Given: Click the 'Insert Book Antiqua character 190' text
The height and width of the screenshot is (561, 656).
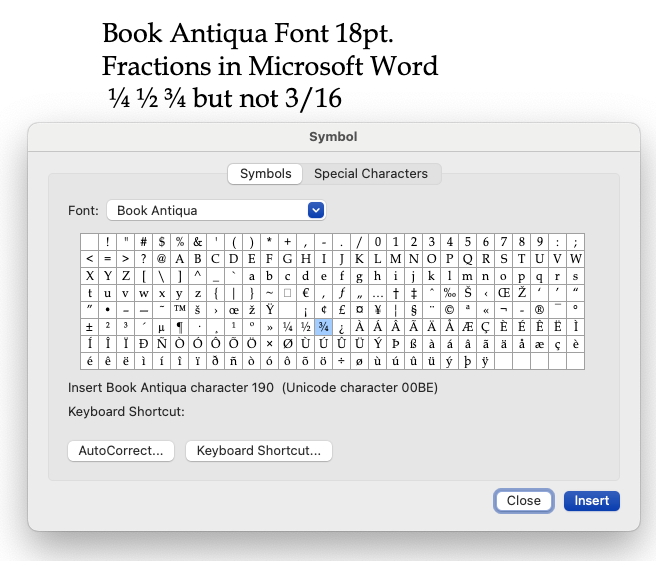Looking at the screenshot, I should (x=171, y=387).
